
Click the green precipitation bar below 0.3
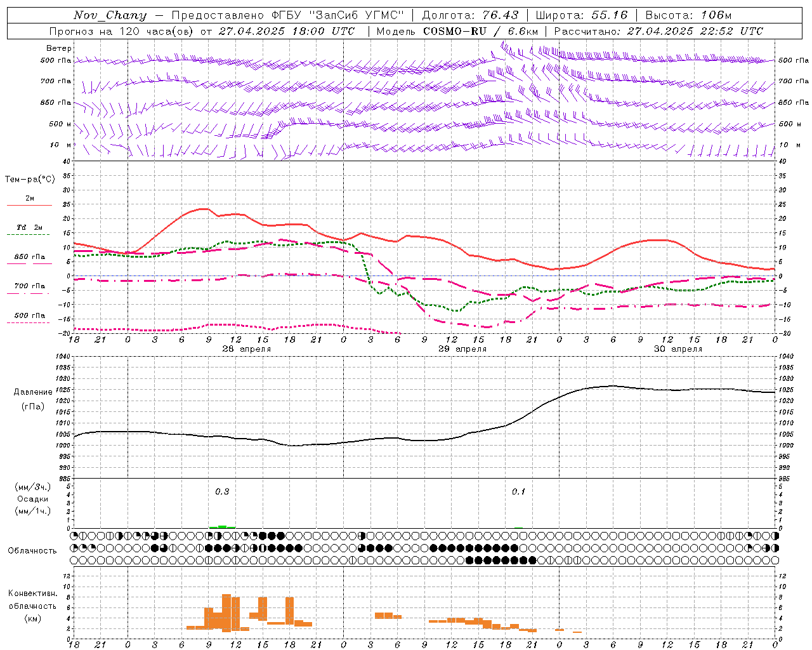[x=222, y=527]
